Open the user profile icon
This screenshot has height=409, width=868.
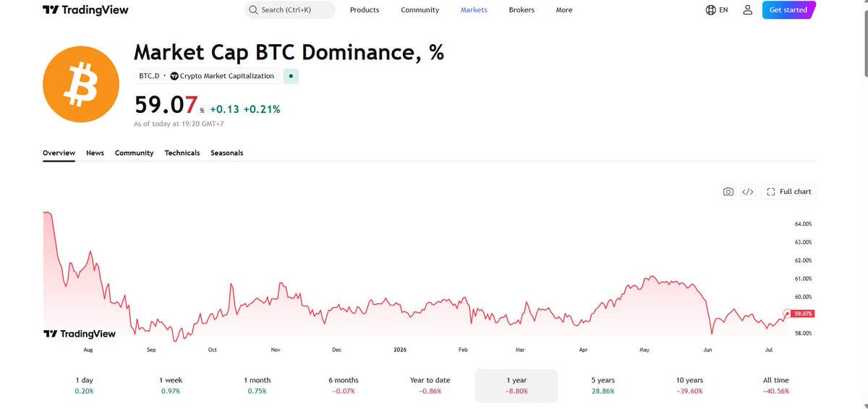(748, 10)
